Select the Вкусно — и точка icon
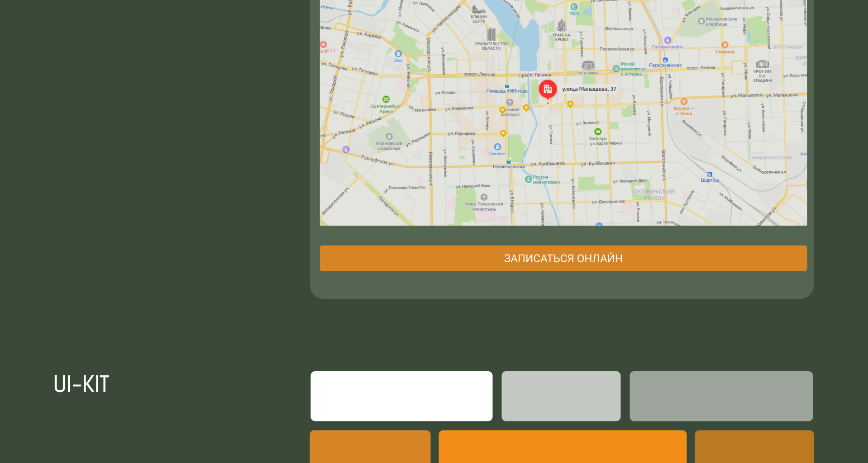868x463 pixels. point(684,102)
